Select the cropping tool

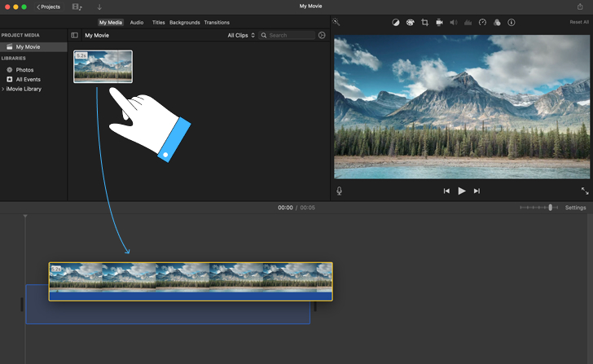(424, 22)
